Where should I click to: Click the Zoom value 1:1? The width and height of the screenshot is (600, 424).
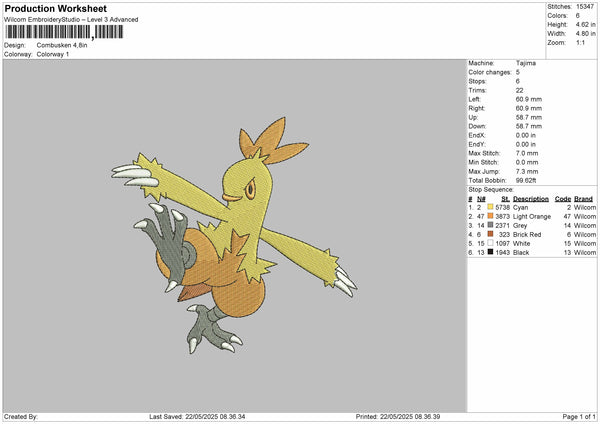point(580,42)
